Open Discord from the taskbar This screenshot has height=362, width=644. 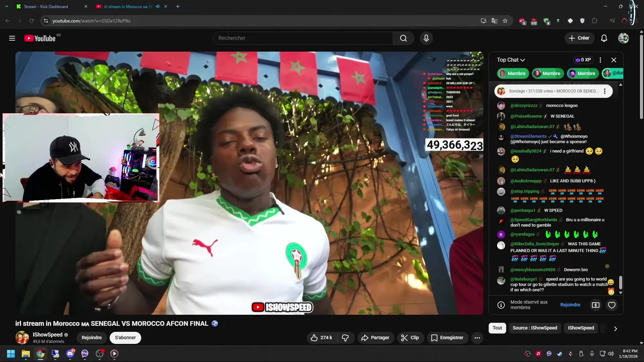point(70,353)
